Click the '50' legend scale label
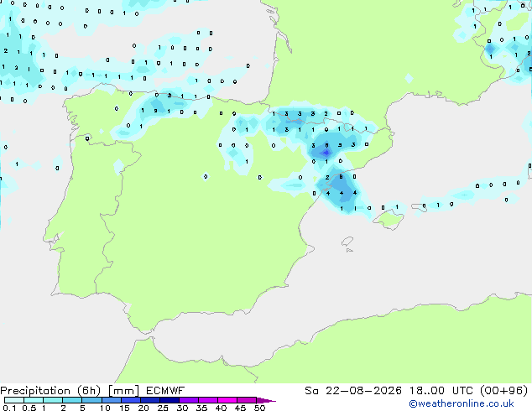Image resolution: width=532 pixels, height=411 pixels. click(259, 408)
